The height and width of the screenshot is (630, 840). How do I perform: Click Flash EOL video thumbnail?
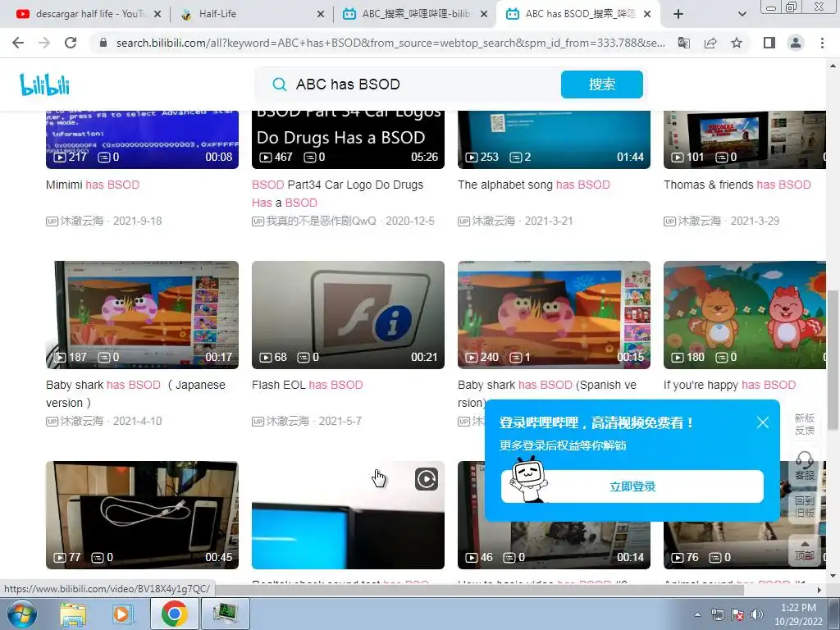click(348, 315)
